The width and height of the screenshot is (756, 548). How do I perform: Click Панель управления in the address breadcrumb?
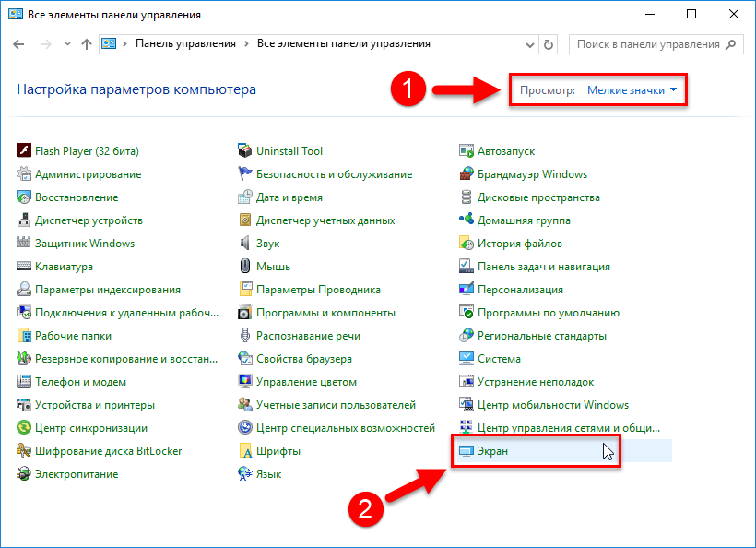[185, 44]
